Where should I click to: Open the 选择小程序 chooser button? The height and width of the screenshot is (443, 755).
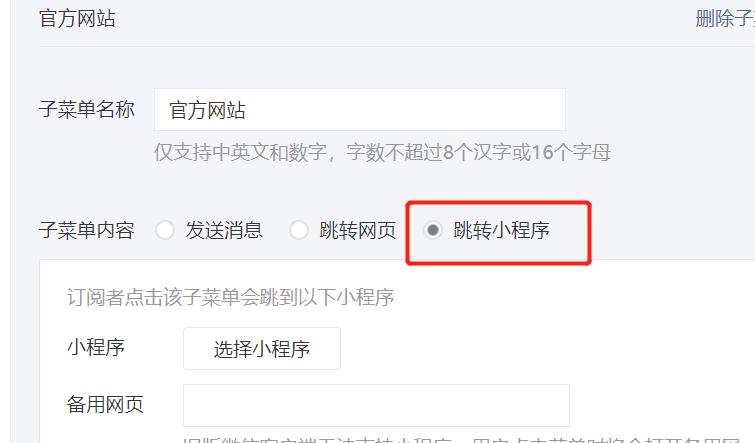[x=261, y=349]
